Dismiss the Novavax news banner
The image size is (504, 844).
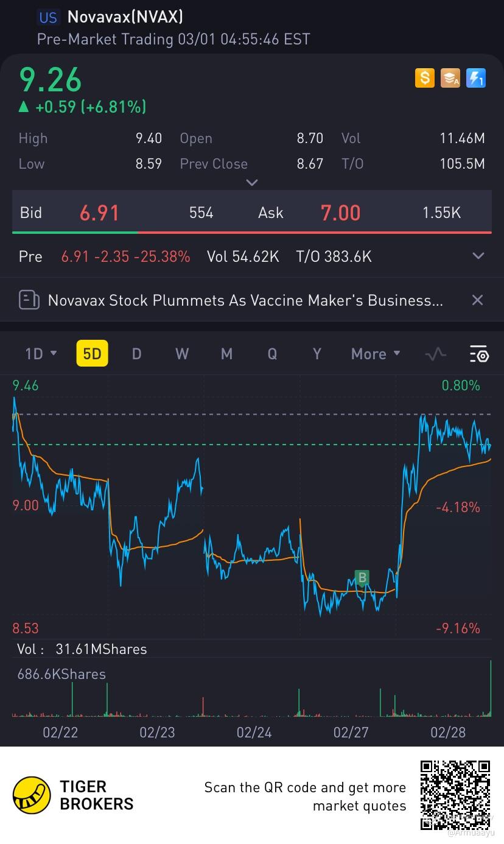(x=478, y=300)
